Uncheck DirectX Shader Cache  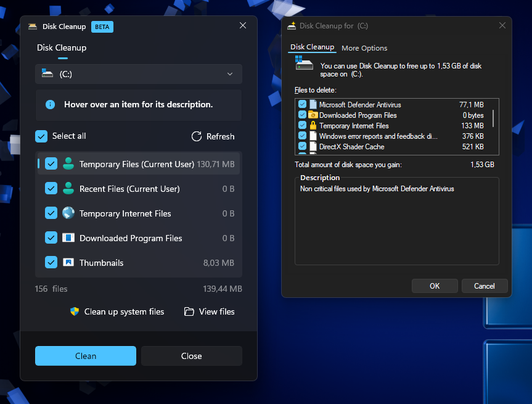pyautogui.click(x=302, y=146)
